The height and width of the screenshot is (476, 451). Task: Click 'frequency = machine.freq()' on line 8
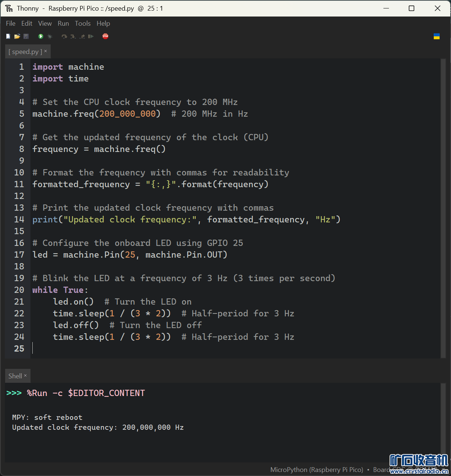tap(99, 149)
